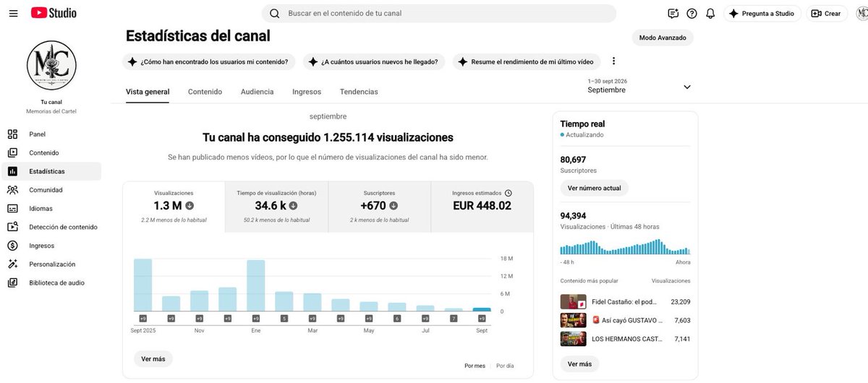Click the Contenido sidebar icon

[12, 152]
